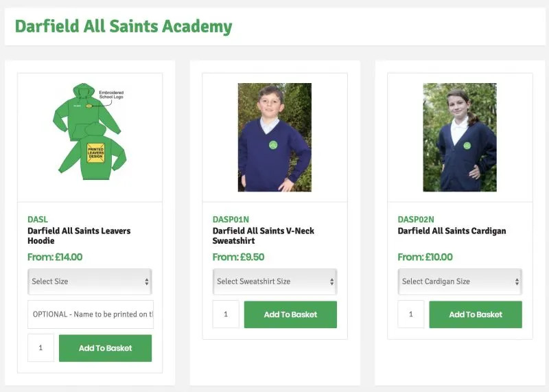
Task: Click the hoodie quantity box
Action: (x=40, y=348)
